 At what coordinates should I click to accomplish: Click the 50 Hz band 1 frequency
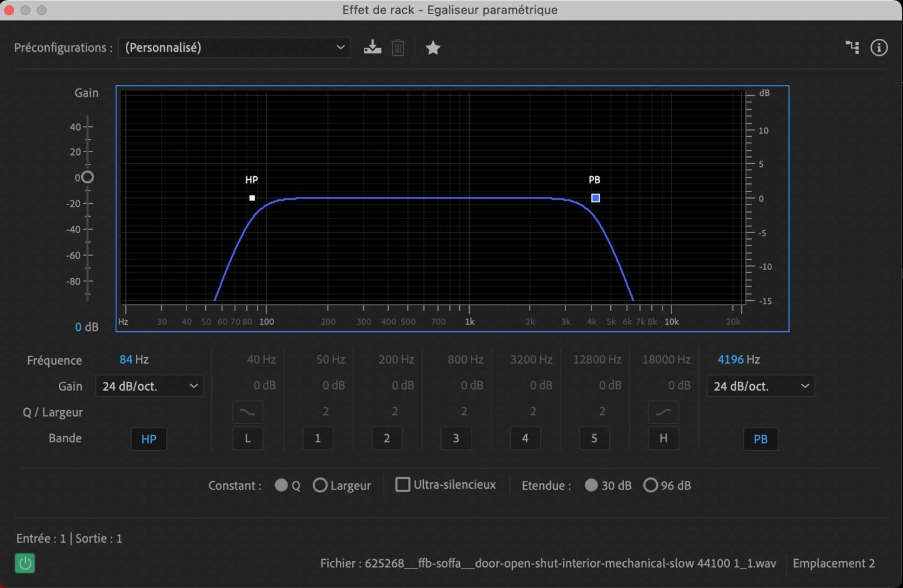330,359
